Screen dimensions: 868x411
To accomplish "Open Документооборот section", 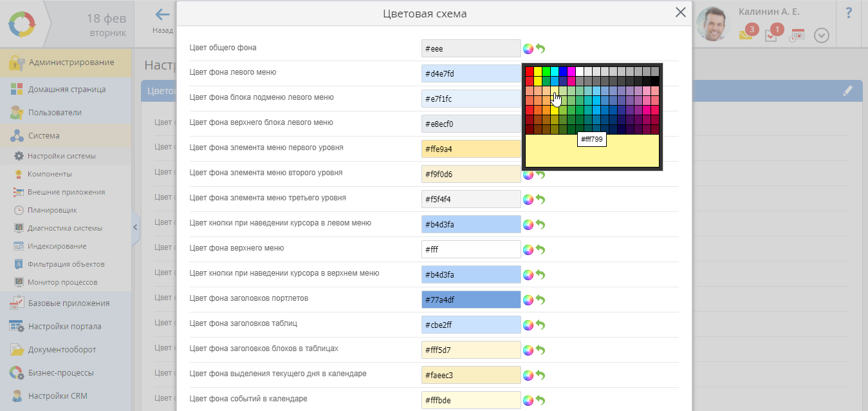I will tap(62, 350).
